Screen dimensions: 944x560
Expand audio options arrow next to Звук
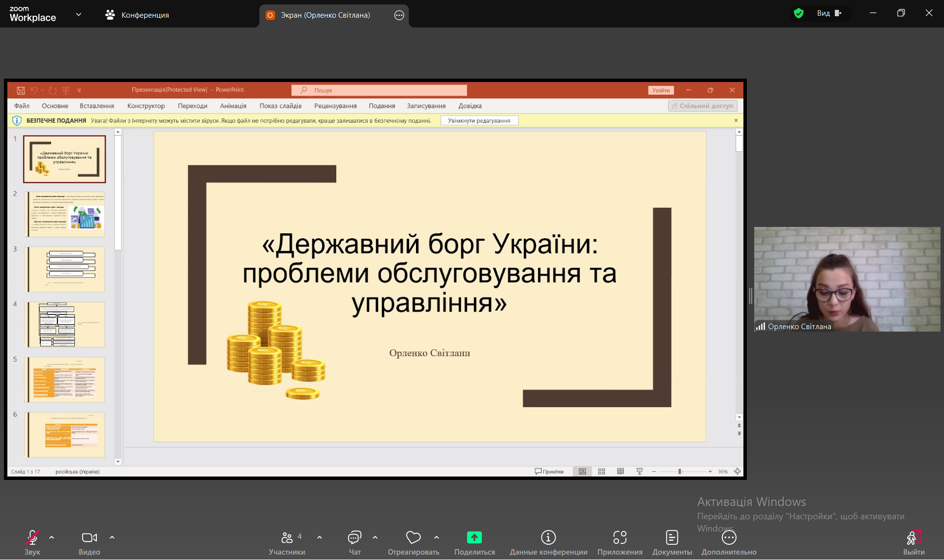(52, 538)
